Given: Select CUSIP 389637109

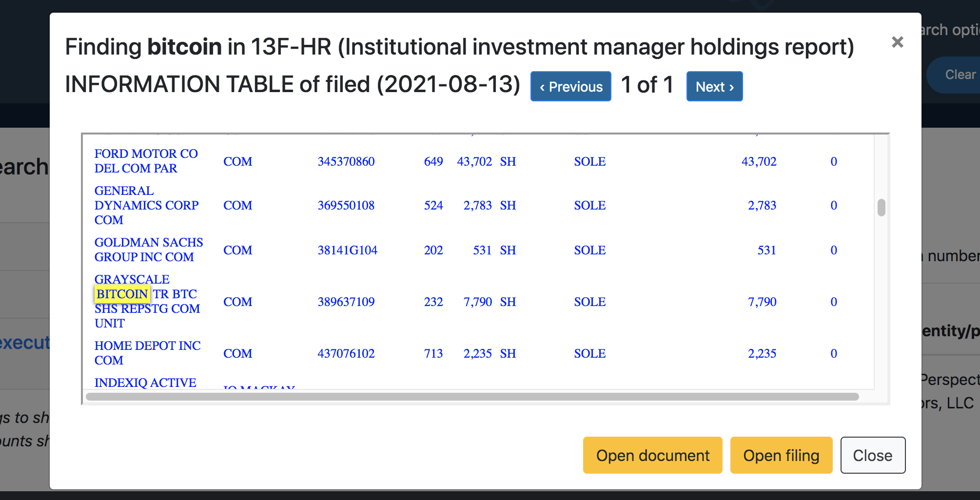Looking at the screenshot, I should click(x=346, y=302).
